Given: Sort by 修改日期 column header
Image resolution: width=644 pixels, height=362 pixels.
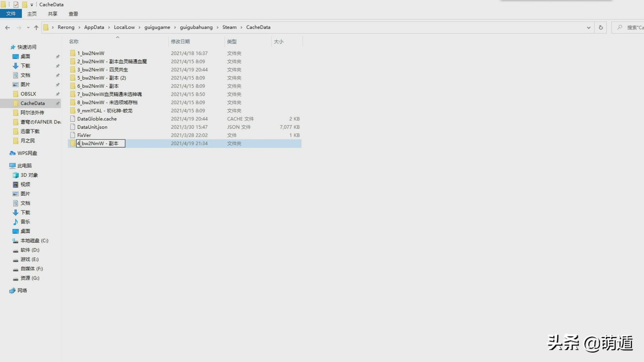Looking at the screenshot, I should click(180, 42).
